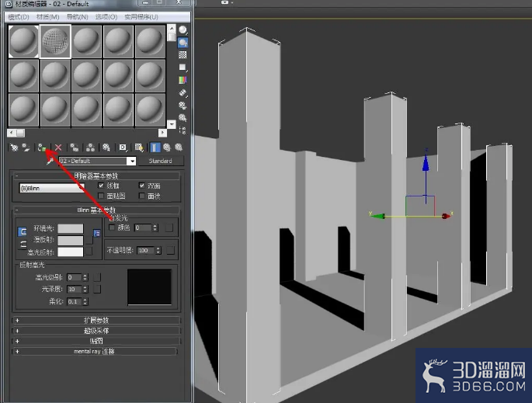Click the 漫反射 diffuse map button

point(89,240)
